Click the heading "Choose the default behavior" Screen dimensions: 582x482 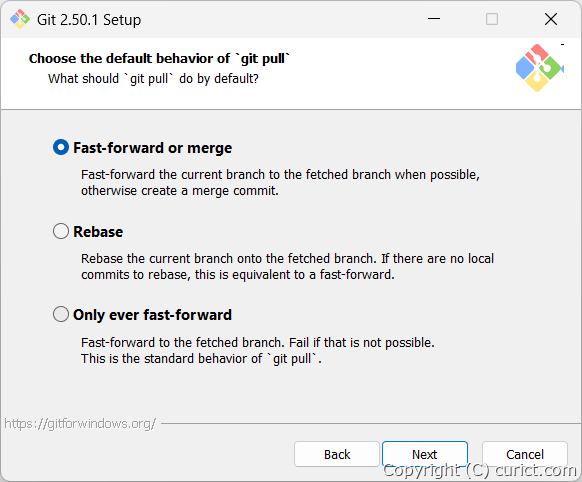159,59
